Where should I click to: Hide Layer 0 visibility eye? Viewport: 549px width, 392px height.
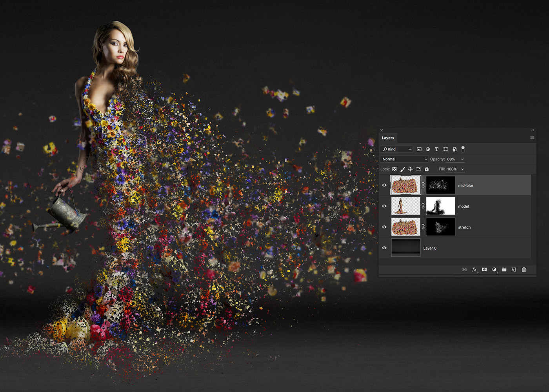(384, 248)
